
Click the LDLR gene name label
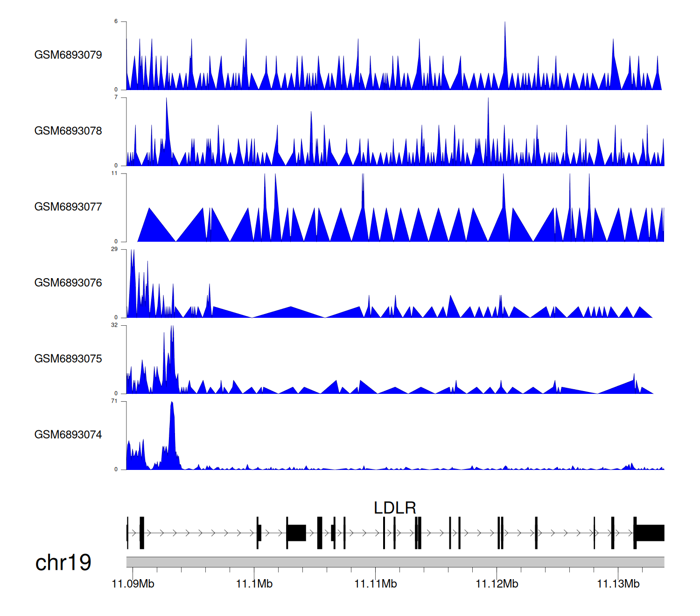(x=395, y=508)
